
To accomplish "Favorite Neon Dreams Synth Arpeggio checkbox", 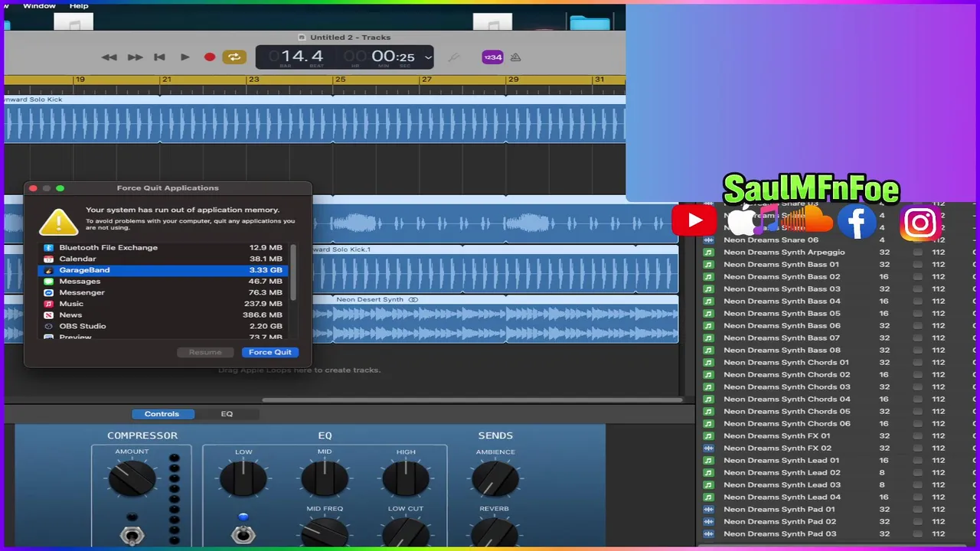I will click(917, 253).
